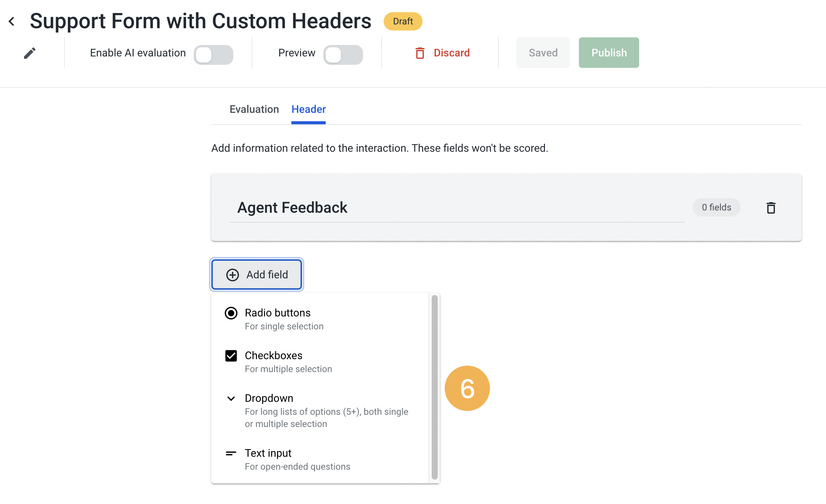The height and width of the screenshot is (504, 826).
Task: Click 'For single selection' description
Action: (284, 326)
